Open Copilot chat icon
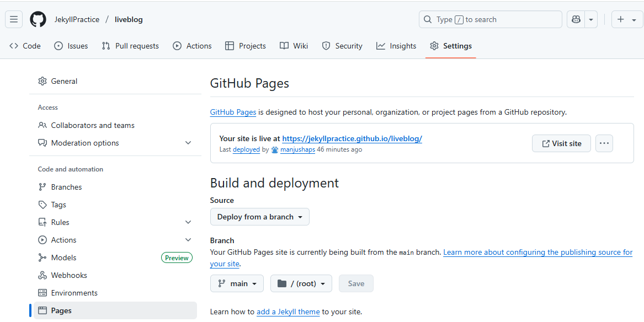Viewport: 644px width, 322px height. click(x=576, y=19)
